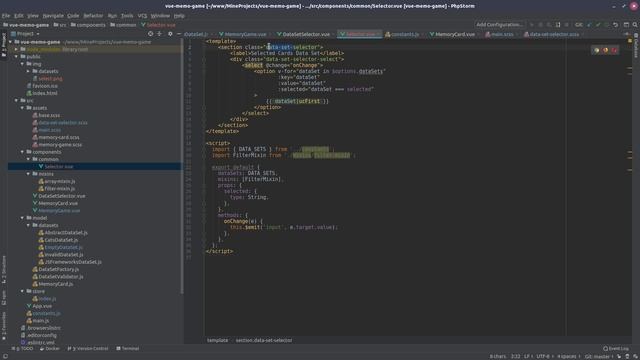Collapse the vue-memo-game root folder

pyautogui.click(x=11, y=42)
